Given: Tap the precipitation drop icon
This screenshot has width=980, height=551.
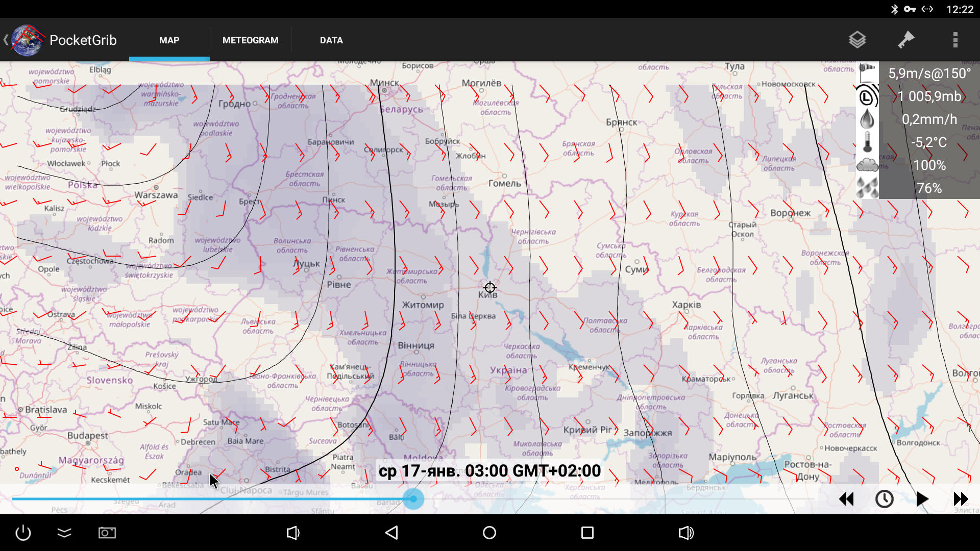Looking at the screenshot, I should (867, 119).
